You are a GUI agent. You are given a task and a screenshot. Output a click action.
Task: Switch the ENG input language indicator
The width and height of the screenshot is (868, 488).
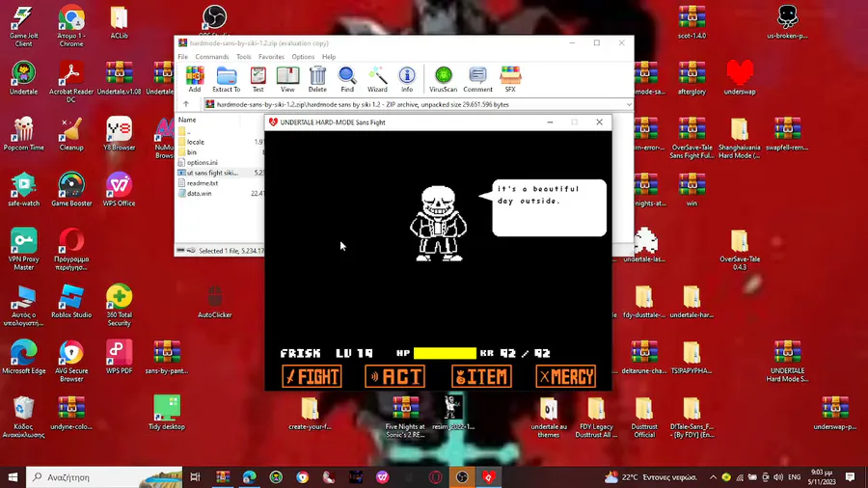click(795, 477)
